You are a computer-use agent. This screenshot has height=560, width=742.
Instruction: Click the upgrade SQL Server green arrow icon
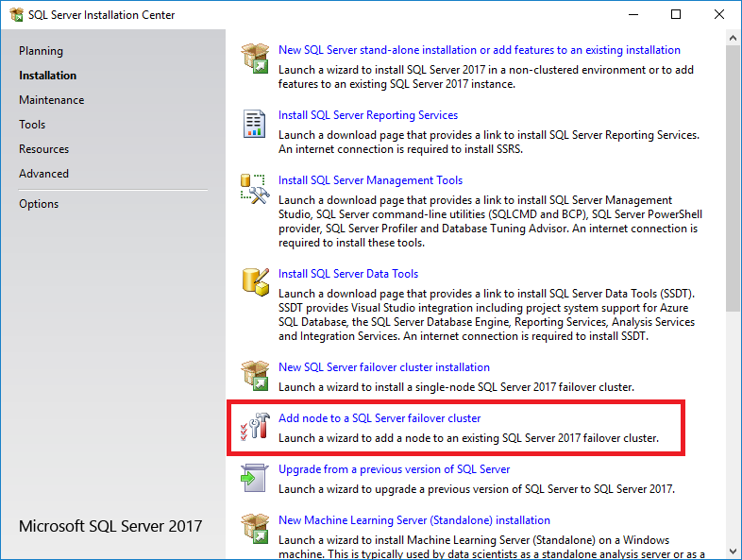[x=255, y=478]
